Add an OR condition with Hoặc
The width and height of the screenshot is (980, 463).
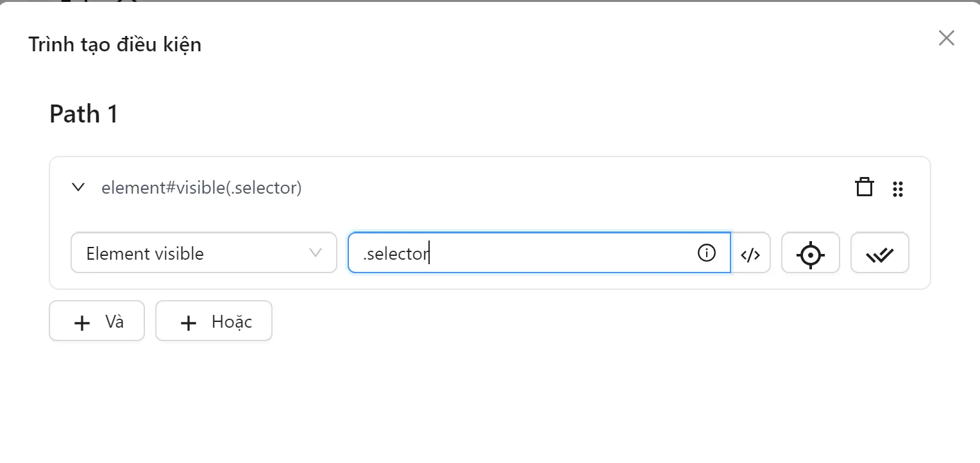pos(214,321)
